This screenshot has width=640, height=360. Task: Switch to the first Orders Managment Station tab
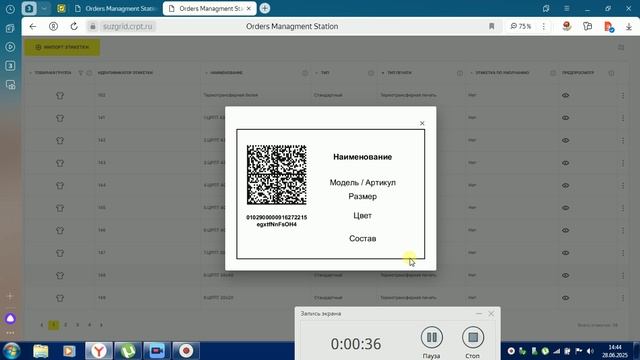115,8
